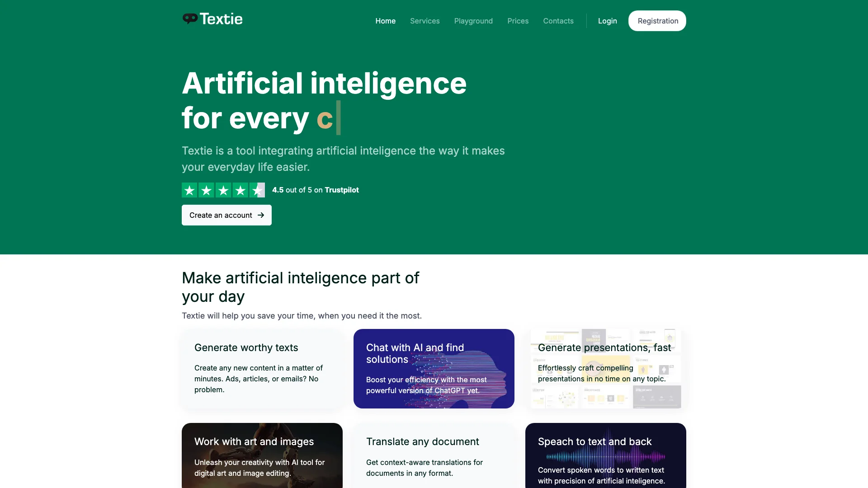Click the Services navigation tab
This screenshot has width=868, height=488.
425,21
